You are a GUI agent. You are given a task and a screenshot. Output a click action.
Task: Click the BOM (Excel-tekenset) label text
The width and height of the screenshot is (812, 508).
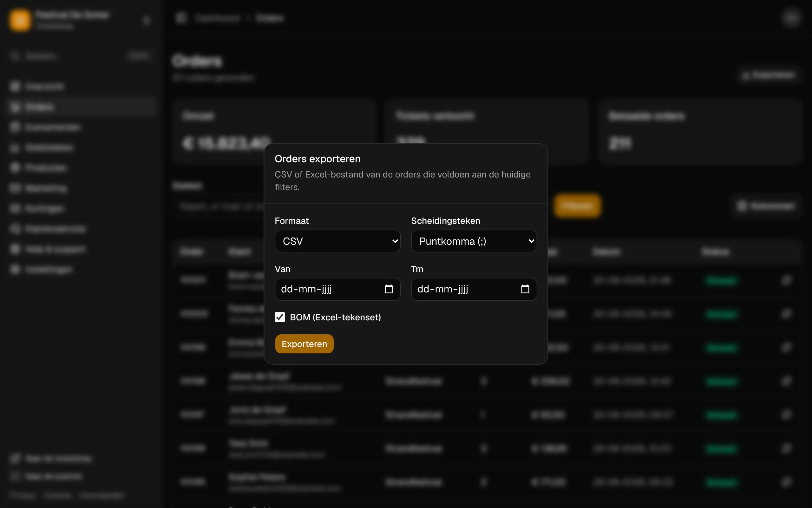click(x=335, y=317)
